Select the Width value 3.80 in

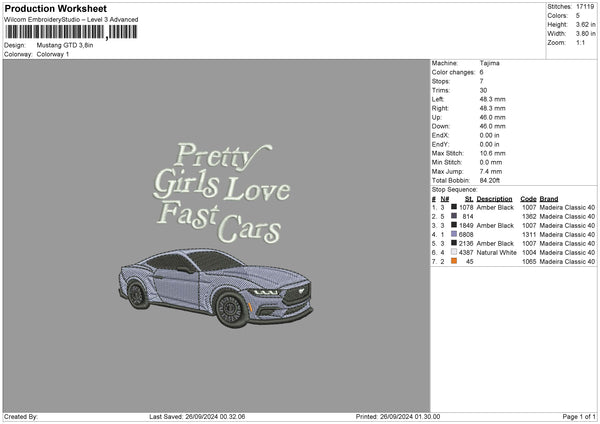click(585, 34)
